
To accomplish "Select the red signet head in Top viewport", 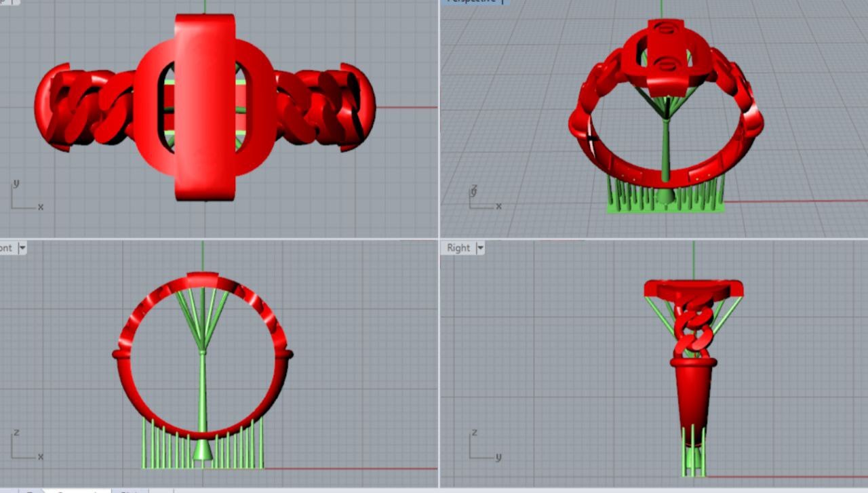I will (x=204, y=109).
